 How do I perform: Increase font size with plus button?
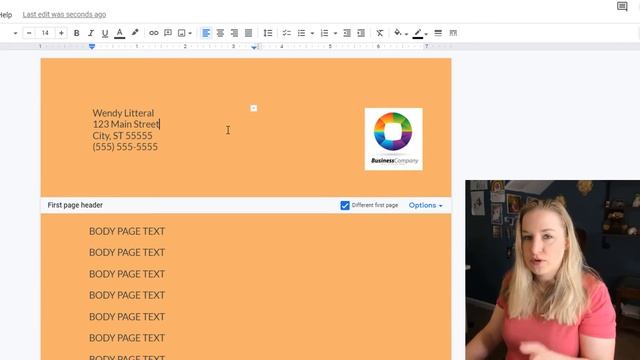click(x=61, y=33)
